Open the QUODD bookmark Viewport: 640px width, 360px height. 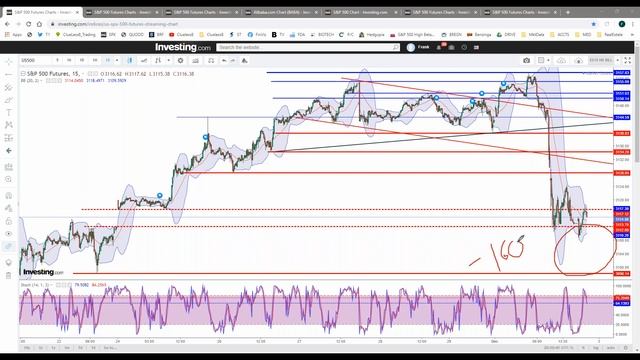tap(133, 35)
